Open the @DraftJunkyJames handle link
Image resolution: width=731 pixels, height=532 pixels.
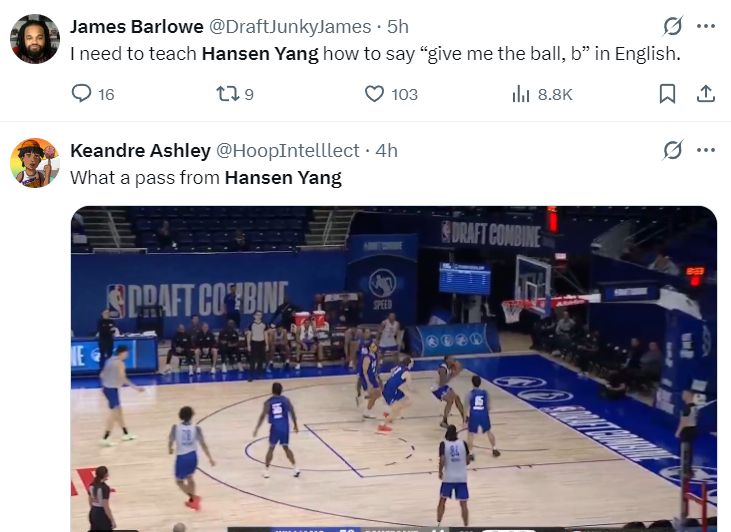click(x=290, y=27)
